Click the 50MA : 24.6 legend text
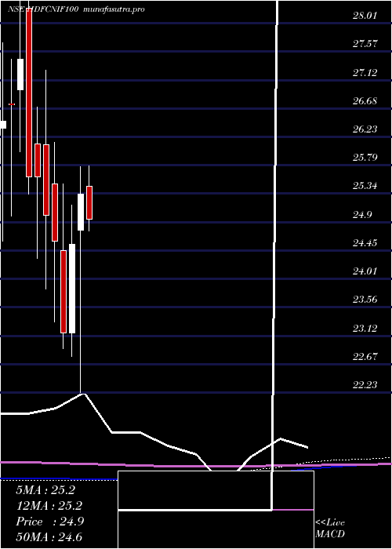This screenshot has height=549, width=392. (49, 536)
